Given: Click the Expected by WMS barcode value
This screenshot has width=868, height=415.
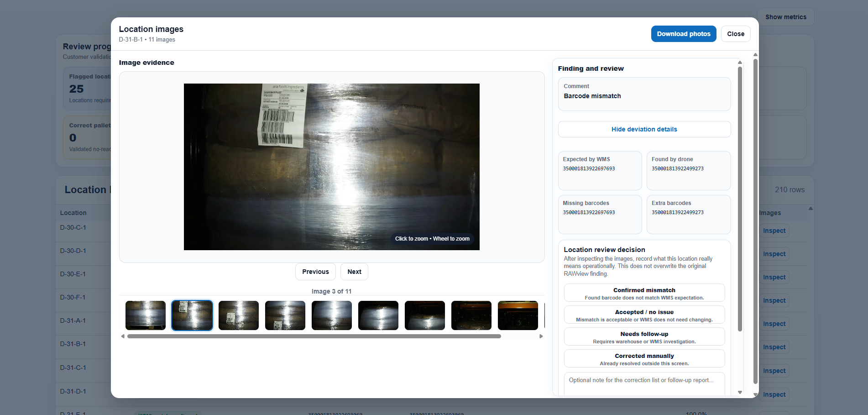Looking at the screenshot, I should [589, 168].
